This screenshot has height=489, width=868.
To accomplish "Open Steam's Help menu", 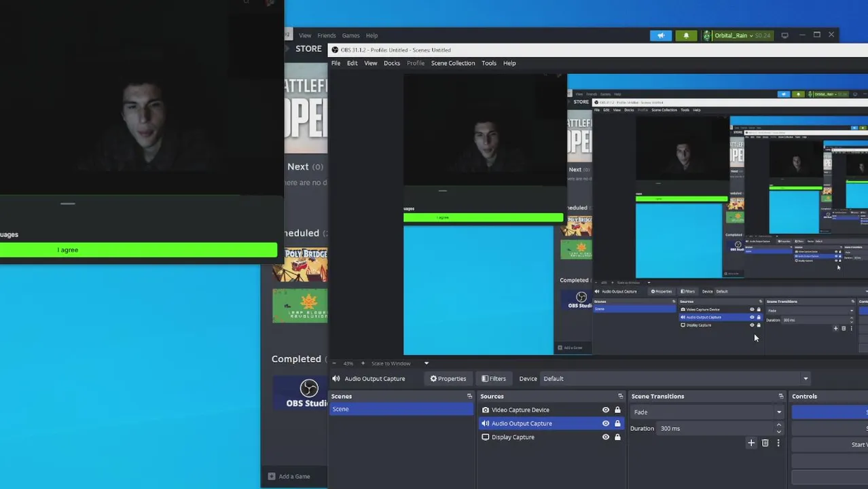I will [x=372, y=35].
